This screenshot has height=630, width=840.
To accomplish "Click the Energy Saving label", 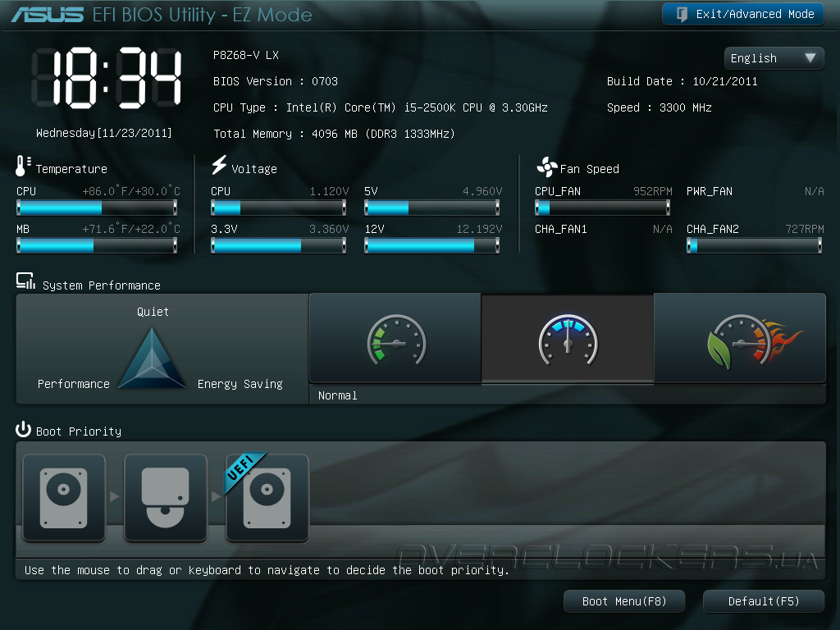I will coord(240,384).
